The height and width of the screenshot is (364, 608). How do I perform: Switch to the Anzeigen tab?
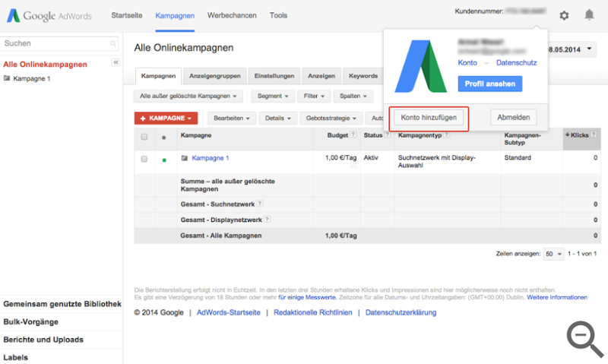pos(321,76)
